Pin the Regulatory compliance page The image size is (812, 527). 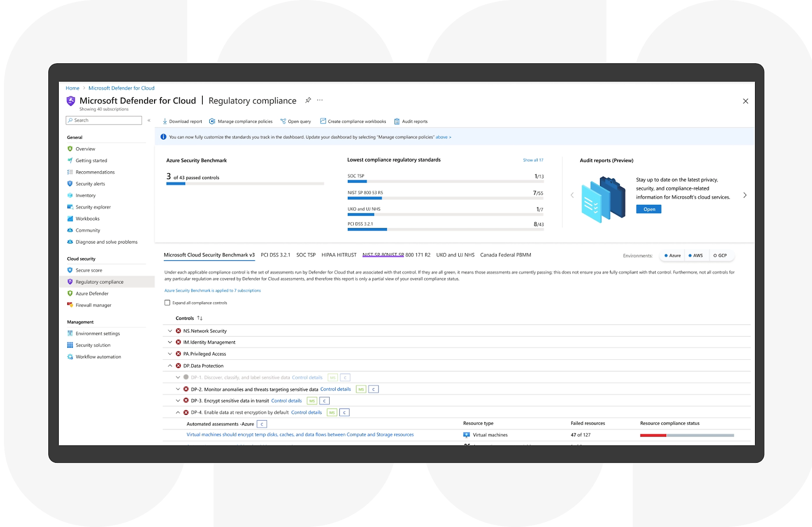click(308, 100)
